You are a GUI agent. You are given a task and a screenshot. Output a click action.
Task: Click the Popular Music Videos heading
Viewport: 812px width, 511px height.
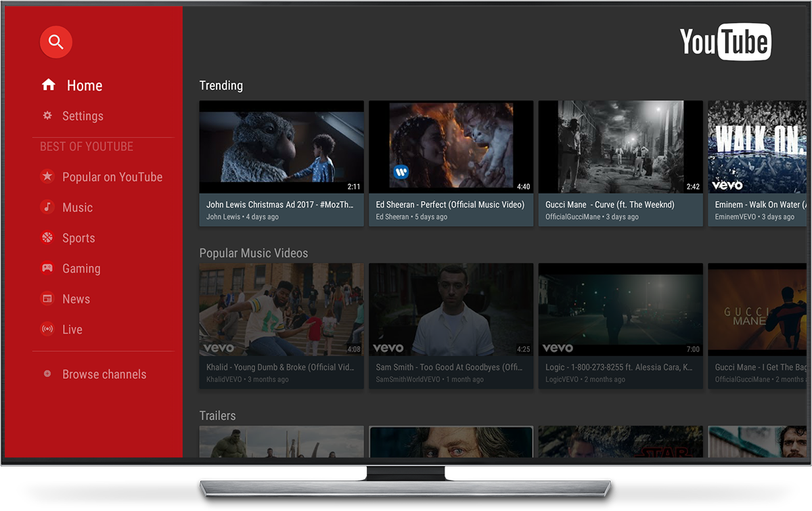(254, 253)
